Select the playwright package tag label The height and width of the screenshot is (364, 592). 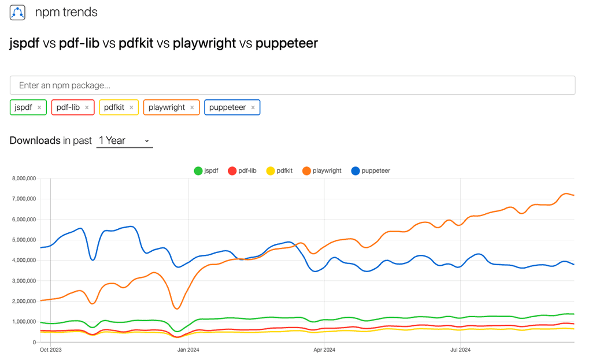[x=166, y=107]
